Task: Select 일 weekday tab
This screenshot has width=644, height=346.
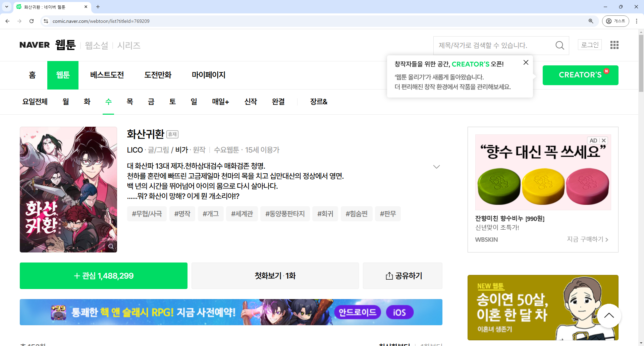Action: click(x=194, y=102)
